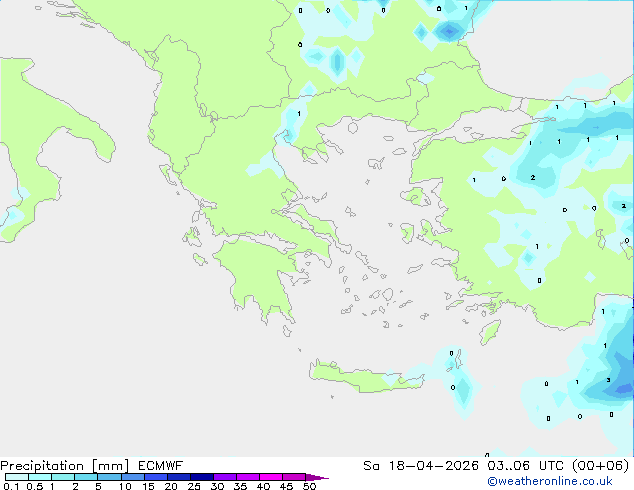Select the 45–50 mm legend color swatch
Screen dimensions: 634x490
coord(294,477)
